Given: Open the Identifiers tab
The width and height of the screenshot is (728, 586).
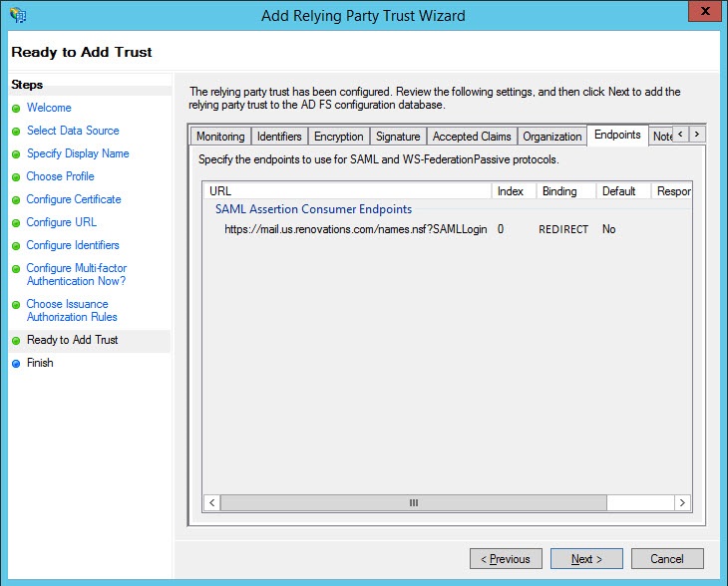Looking at the screenshot, I should point(279,137).
